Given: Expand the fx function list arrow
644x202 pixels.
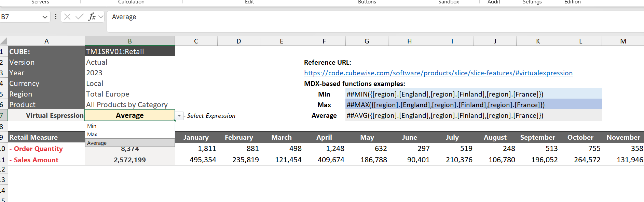Looking at the screenshot, I should [x=101, y=17].
